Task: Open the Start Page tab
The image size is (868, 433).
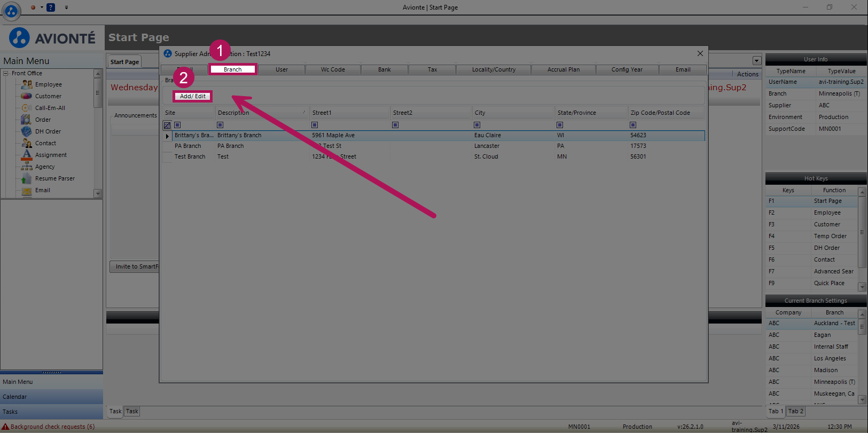Action: (124, 62)
